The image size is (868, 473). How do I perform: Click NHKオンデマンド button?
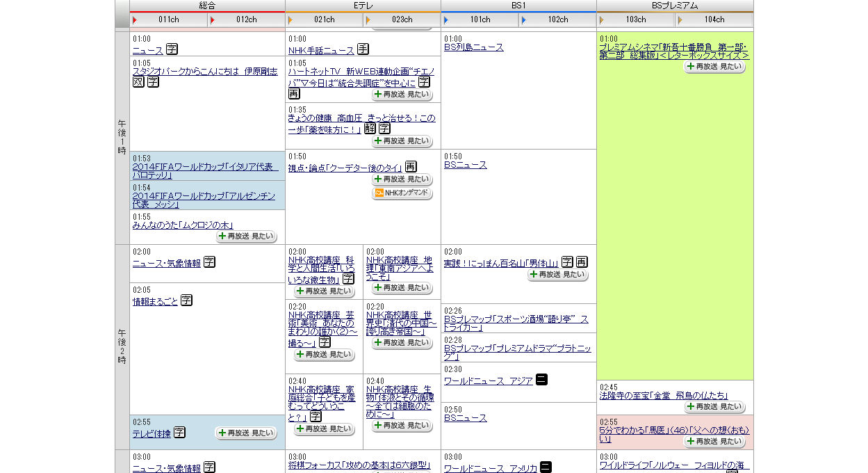pos(402,193)
